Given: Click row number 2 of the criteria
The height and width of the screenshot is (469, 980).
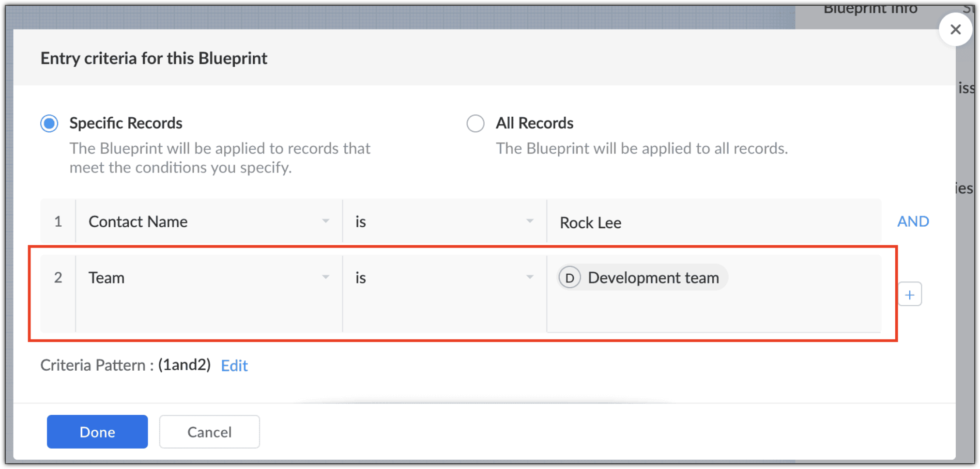Looking at the screenshot, I should click(x=58, y=278).
